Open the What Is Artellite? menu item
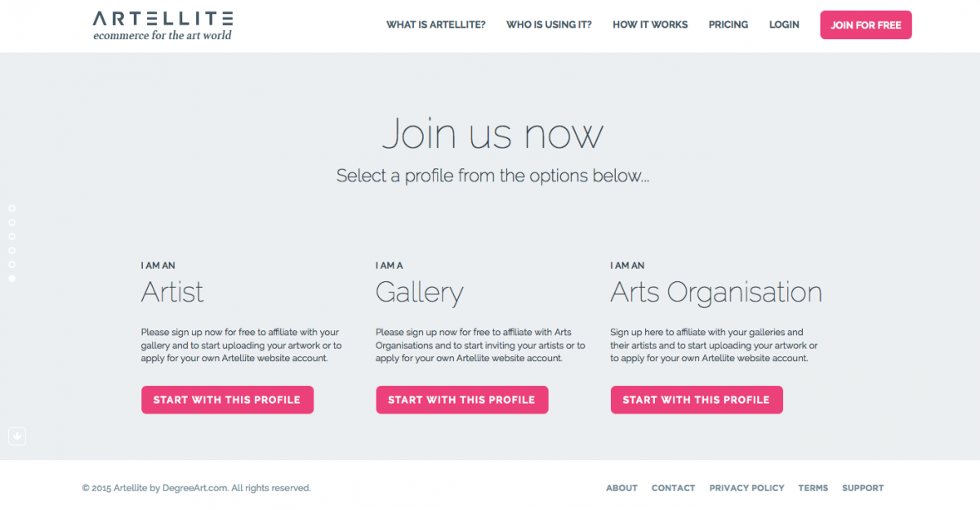980x510 pixels. 436,25
